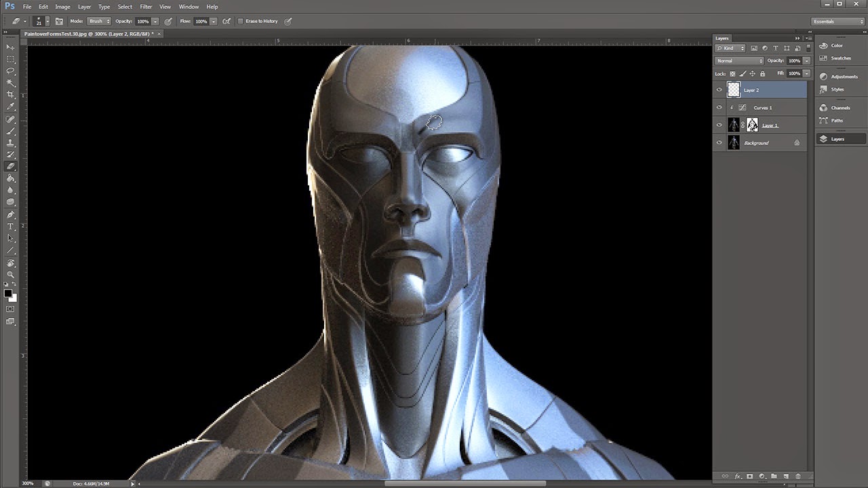This screenshot has width=868, height=488.
Task: Select the Move tool
Action: (x=9, y=47)
